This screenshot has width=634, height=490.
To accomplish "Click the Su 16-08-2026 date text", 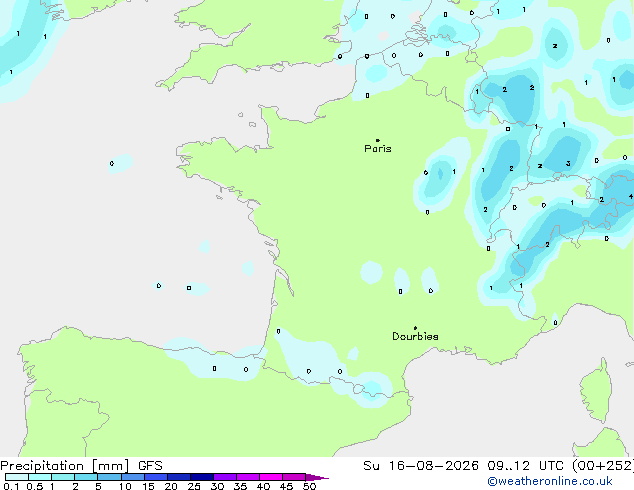I will pyautogui.click(x=421, y=466).
